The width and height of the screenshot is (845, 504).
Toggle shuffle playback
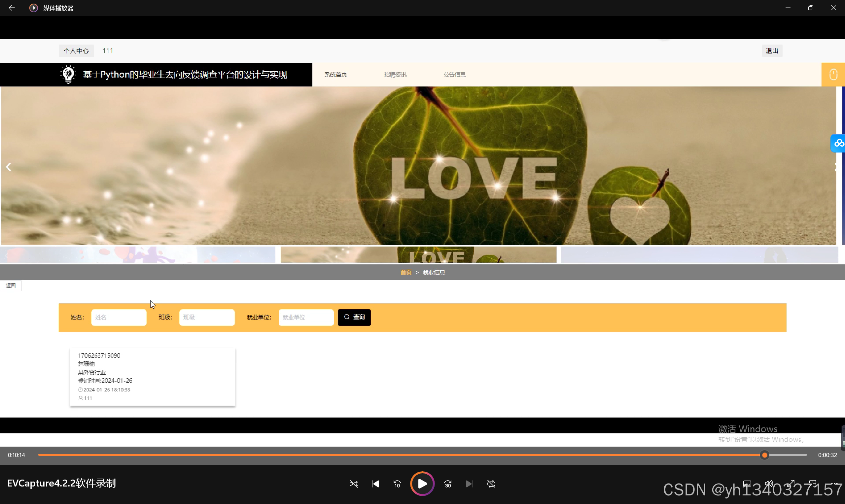point(353,484)
